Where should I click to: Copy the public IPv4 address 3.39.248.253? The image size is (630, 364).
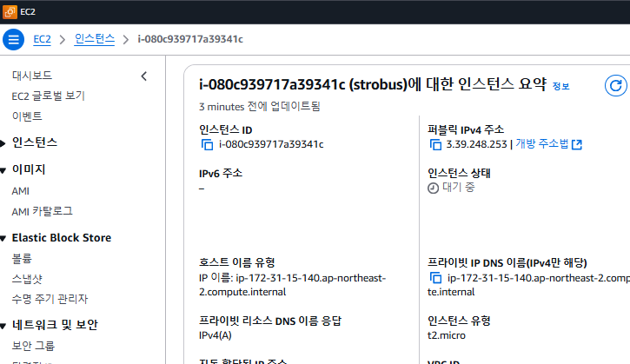[435, 144]
